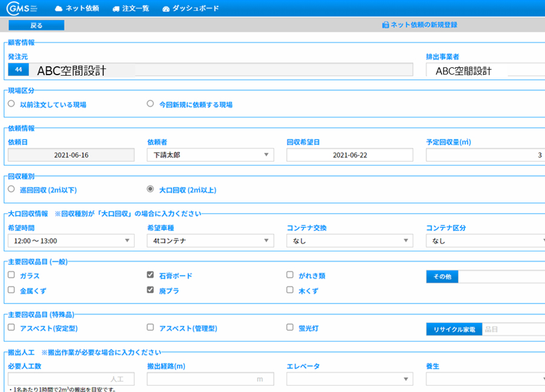Screen dimensions: 545x392
Task: Check the 木くず checkbox
Action: pos(290,290)
